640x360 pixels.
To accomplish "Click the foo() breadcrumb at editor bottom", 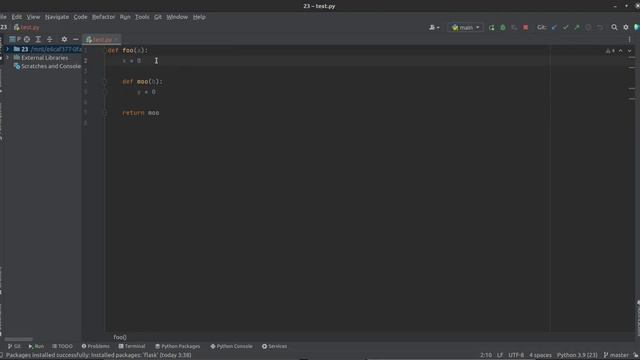I will [x=120, y=337].
